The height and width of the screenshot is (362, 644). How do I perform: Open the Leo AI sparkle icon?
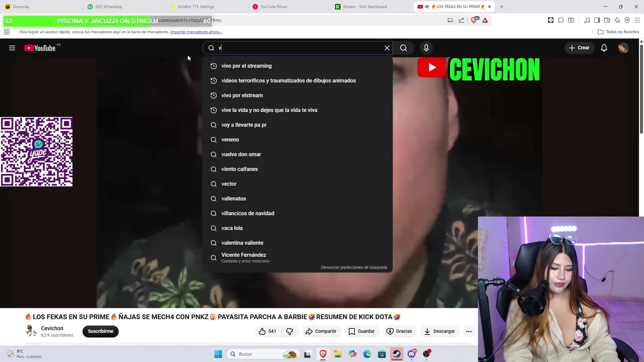click(617, 20)
